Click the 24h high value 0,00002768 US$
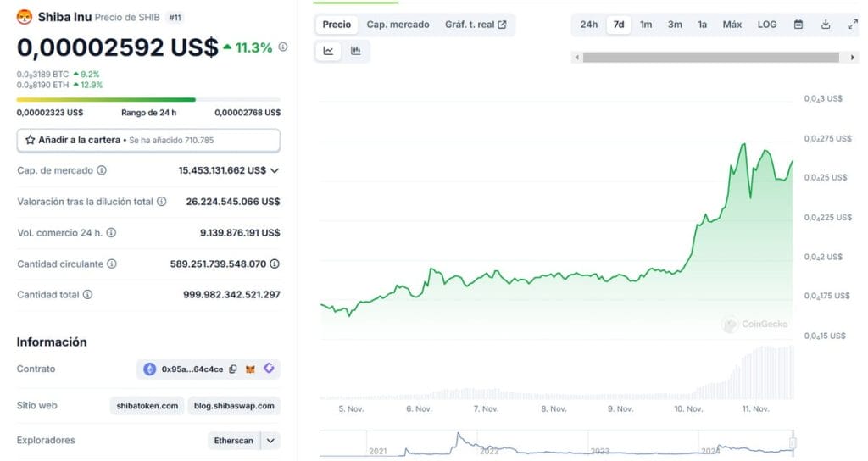868x461 pixels. coord(248,113)
